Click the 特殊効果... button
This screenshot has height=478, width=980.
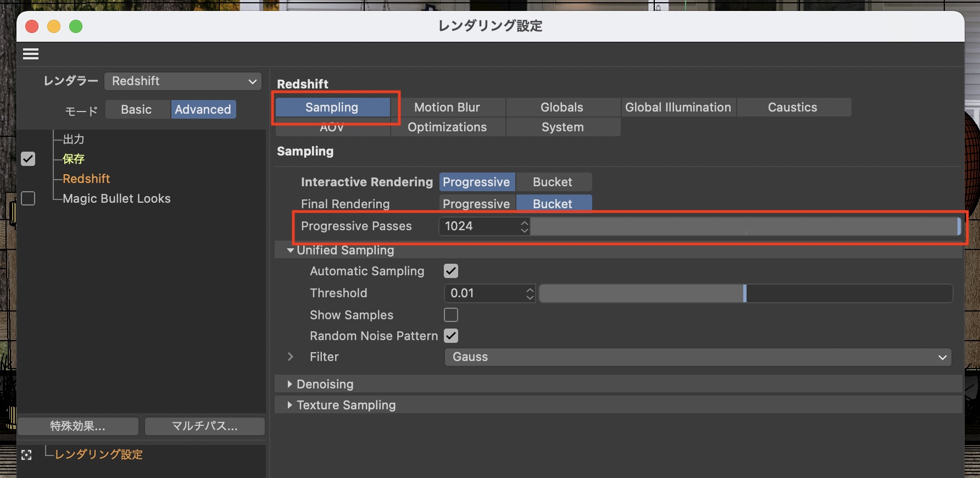(x=78, y=426)
